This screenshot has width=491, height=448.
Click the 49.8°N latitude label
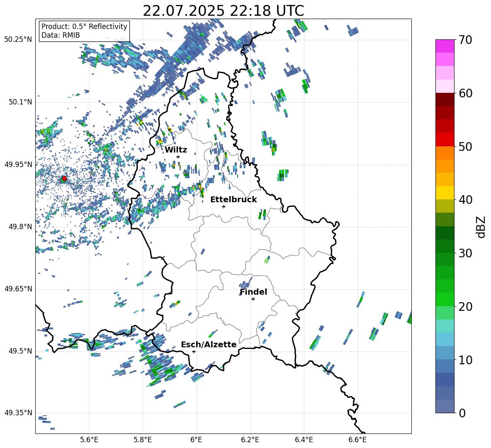20,227
